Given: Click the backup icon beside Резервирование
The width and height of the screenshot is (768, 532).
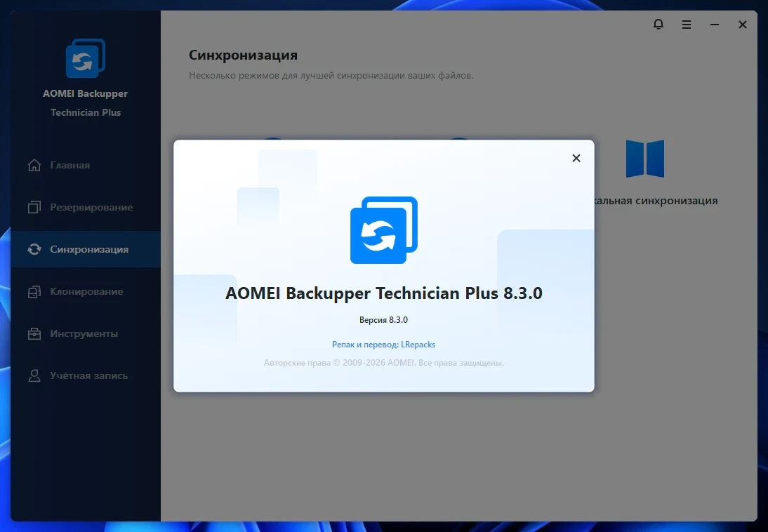Looking at the screenshot, I should click(34, 207).
